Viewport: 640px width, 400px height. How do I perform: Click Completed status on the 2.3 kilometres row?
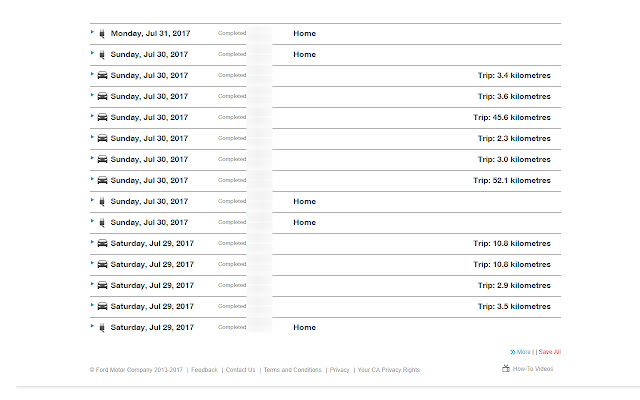[232, 138]
